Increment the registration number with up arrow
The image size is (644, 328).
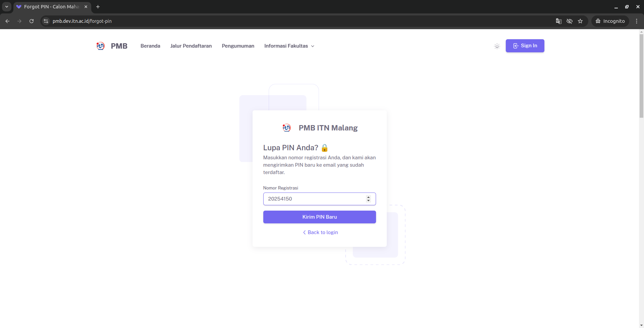368,197
